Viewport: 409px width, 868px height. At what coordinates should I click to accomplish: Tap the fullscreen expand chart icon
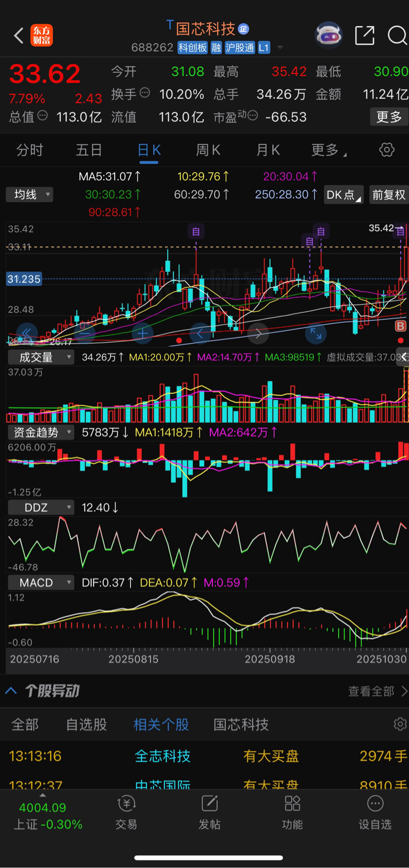(x=316, y=334)
